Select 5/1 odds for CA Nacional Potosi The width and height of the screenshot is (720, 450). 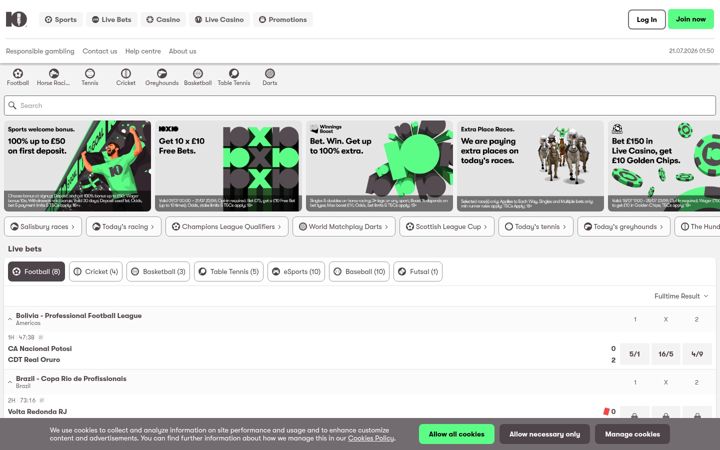635,354
